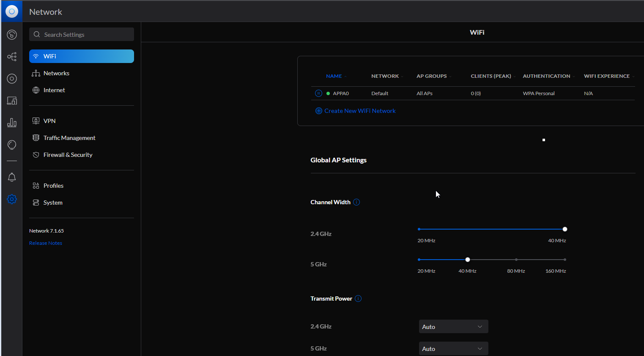
Task: Open Firewall & Security settings
Action: 68,155
